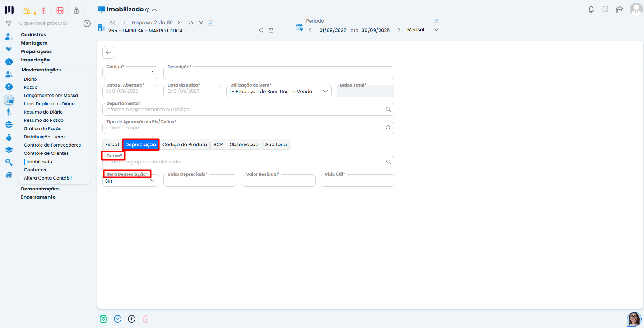This screenshot has height=328, width=644.
Task: Open the Demonstrações menu section
Action: coord(40,189)
